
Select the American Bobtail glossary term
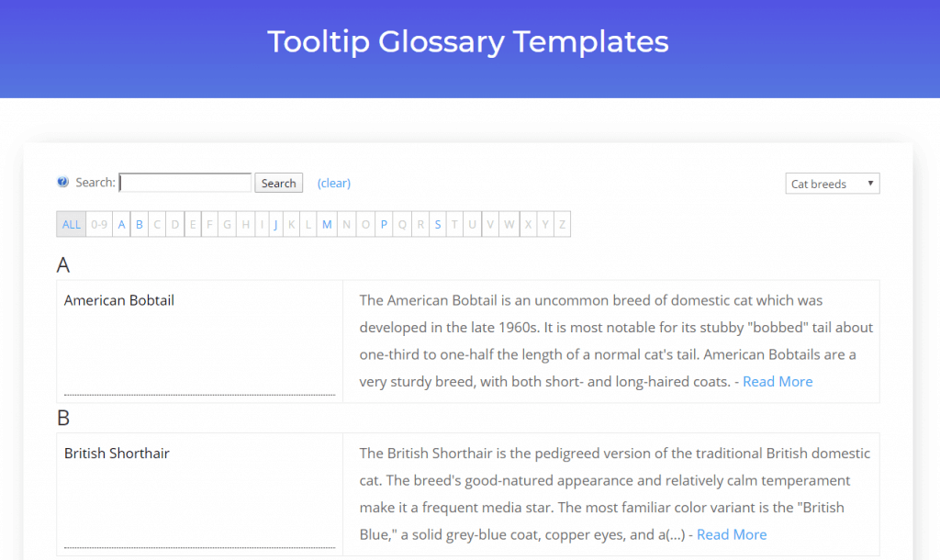coord(118,300)
